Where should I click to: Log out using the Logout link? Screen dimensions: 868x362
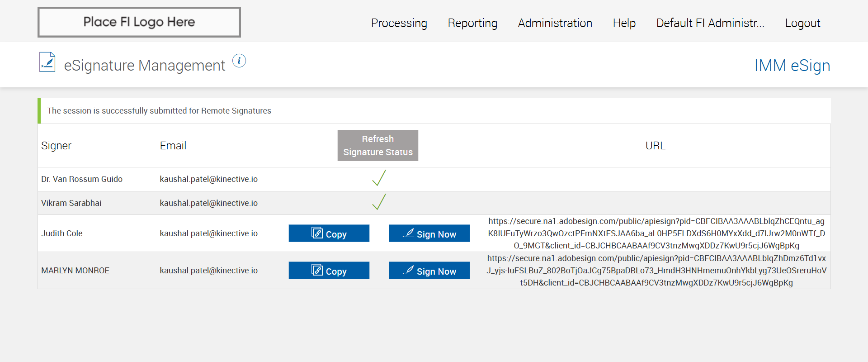[x=802, y=23]
